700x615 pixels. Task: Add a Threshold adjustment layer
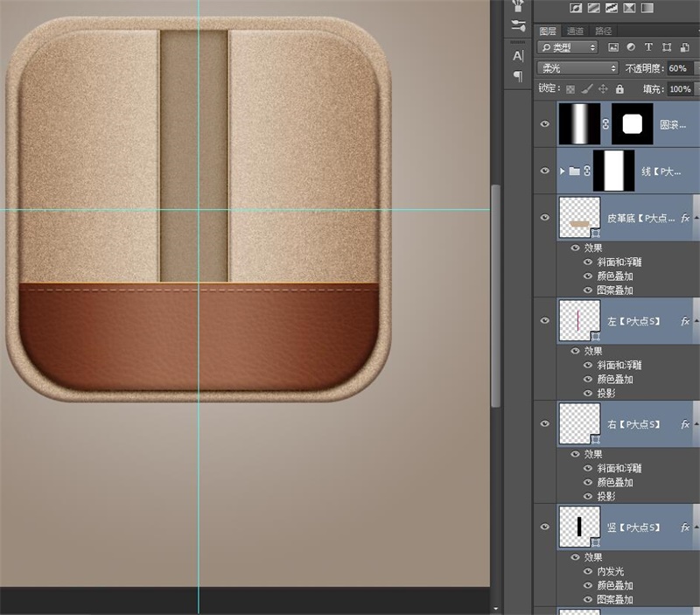[611, 8]
